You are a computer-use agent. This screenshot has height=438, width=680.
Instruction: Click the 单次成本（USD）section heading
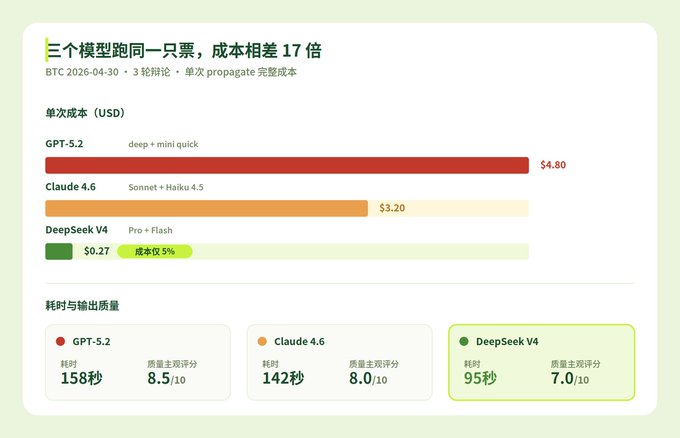pos(85,113)
